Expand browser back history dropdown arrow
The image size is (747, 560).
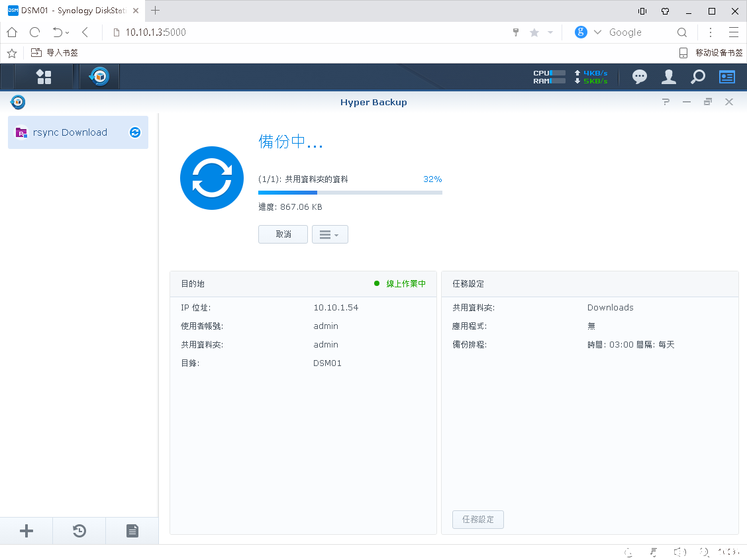click(68, 32)
